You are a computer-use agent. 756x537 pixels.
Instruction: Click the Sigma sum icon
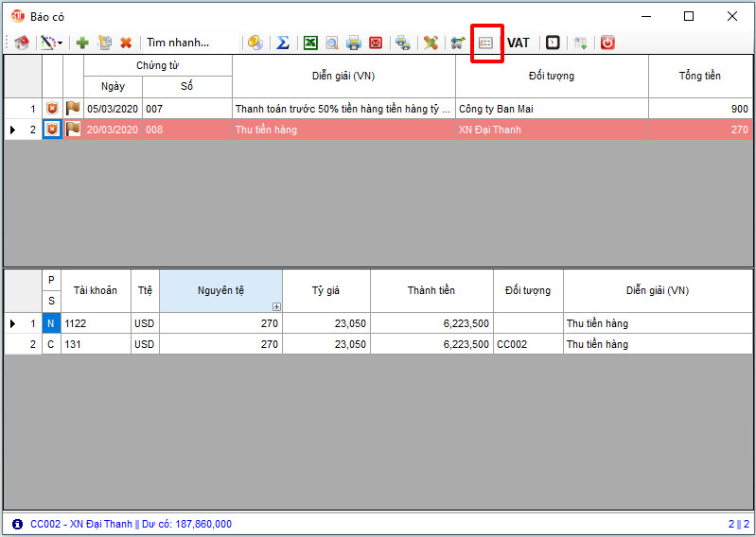point(282,43)
